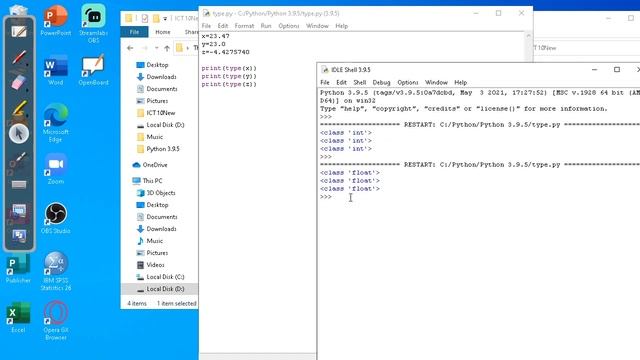The image size is (640, 360).
Task: Click the print(type(x)) line in editor
Action: click(229, 68)
